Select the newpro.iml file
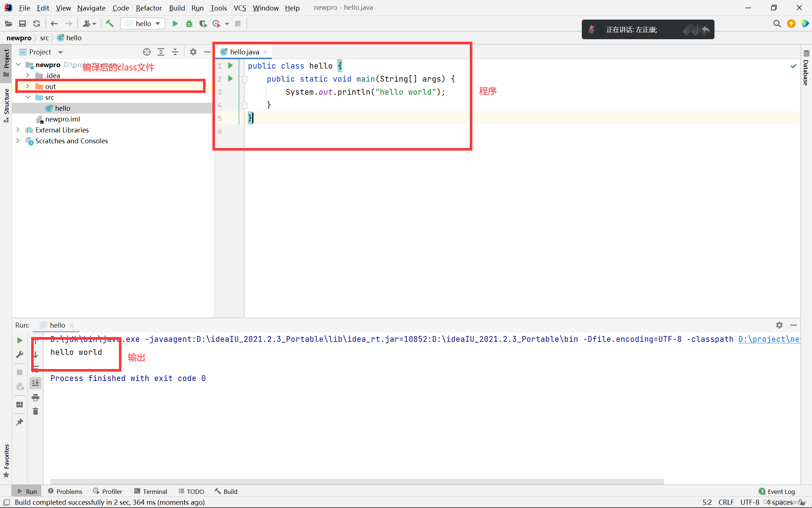This screenshot has width=812, height=508. 58,119
